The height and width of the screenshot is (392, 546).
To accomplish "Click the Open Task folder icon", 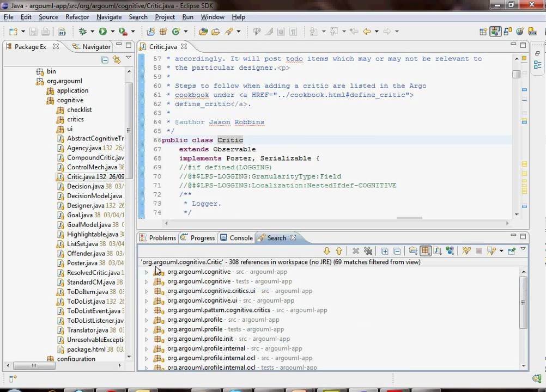I will coord(216,32).
